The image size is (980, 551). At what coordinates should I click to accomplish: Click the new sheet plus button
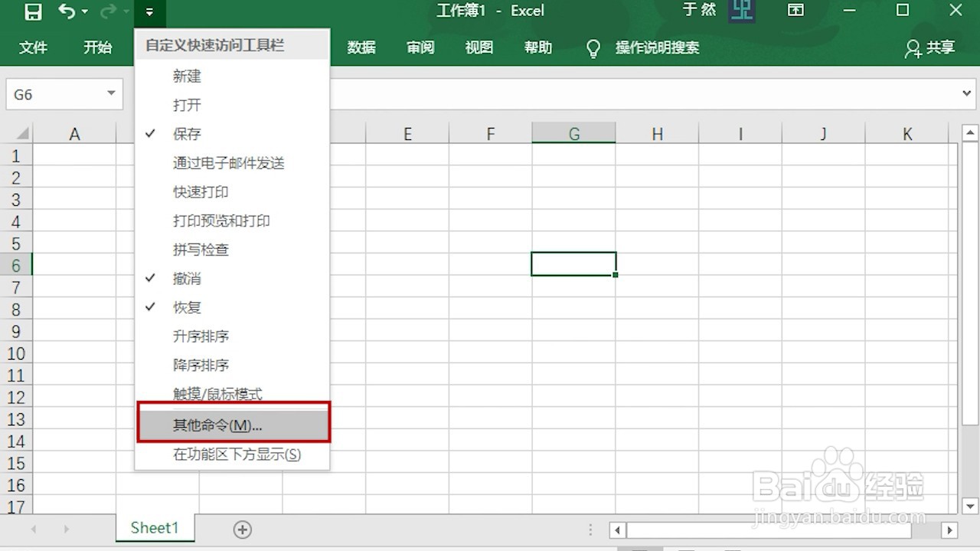pyautogui.click(x=242, y=529)
